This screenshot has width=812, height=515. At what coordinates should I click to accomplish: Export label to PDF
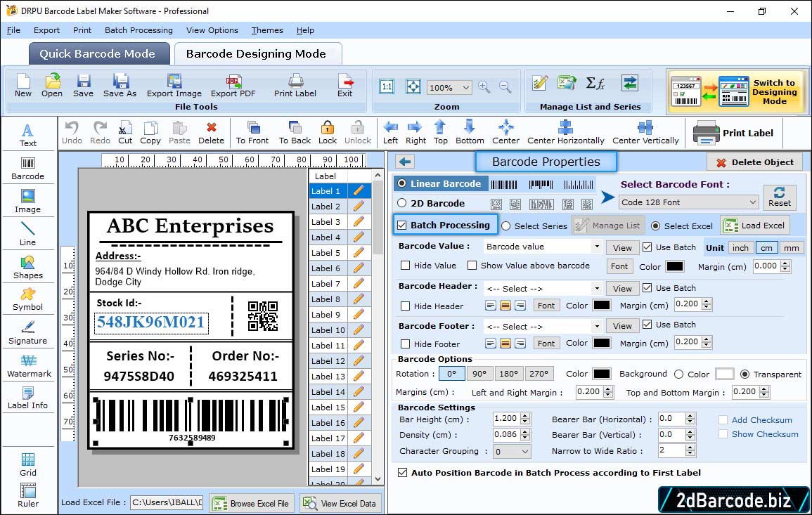pos(233,86)
